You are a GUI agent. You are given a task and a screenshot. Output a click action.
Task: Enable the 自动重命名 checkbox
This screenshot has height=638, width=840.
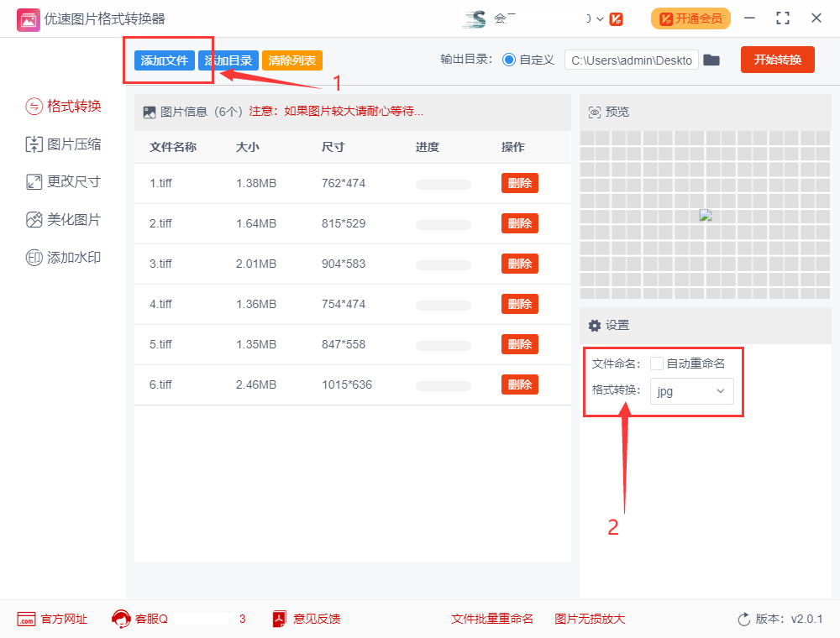tap(658, 363)
